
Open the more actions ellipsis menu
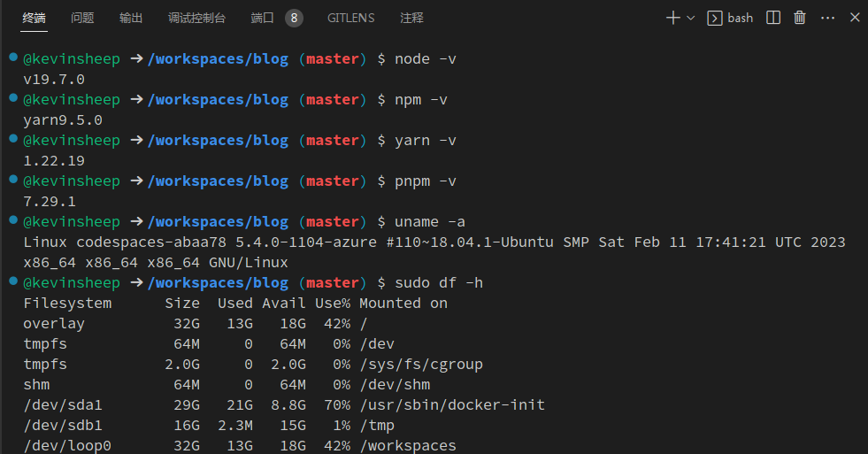point(827,18)
